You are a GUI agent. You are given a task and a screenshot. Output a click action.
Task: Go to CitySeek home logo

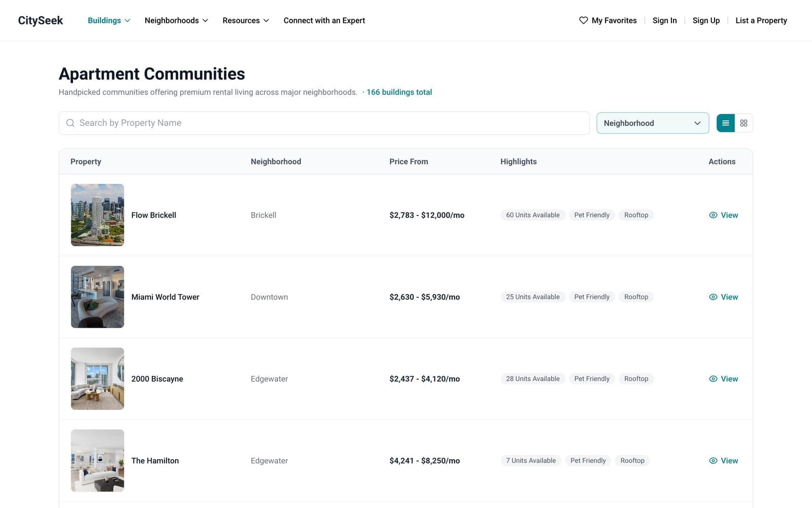click(x=41, y=20)
